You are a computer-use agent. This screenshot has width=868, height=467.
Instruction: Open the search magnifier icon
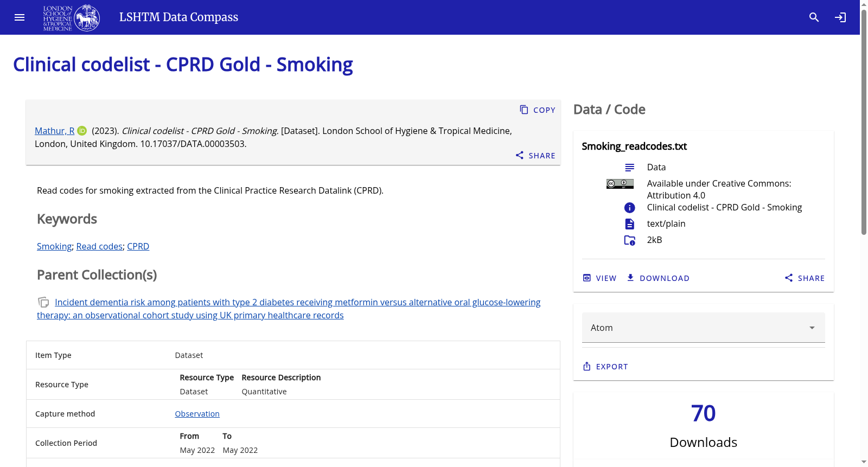click(x=814, y=17)
